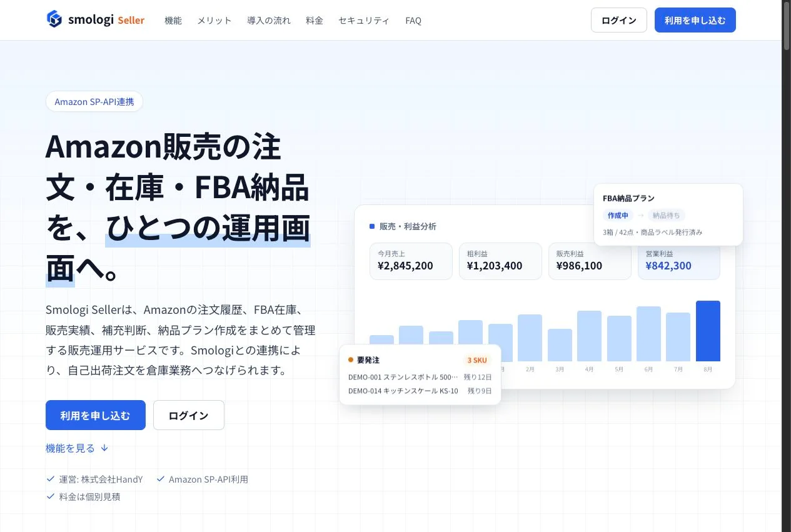This screenshot has width=791, height=532.
Task: Open the 機能 navigation item
Action: point(173,20)
